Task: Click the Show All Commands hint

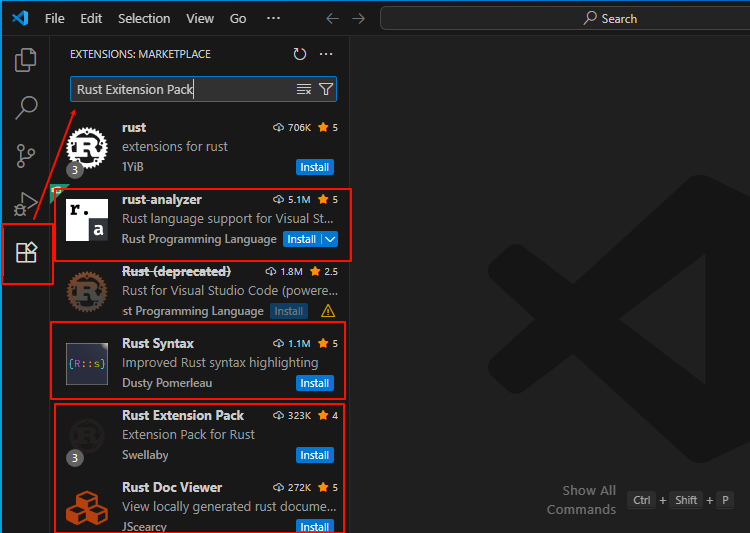Action: click(x=581, y=500)
